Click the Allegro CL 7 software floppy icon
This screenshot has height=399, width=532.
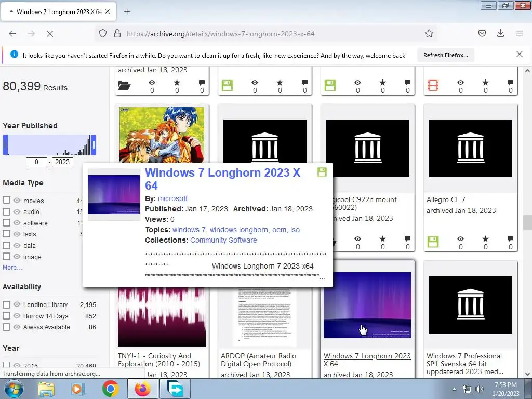[433, 242]
